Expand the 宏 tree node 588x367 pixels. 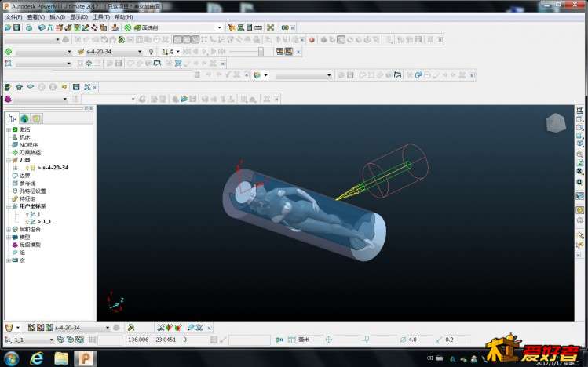click(x=9, y=260)
